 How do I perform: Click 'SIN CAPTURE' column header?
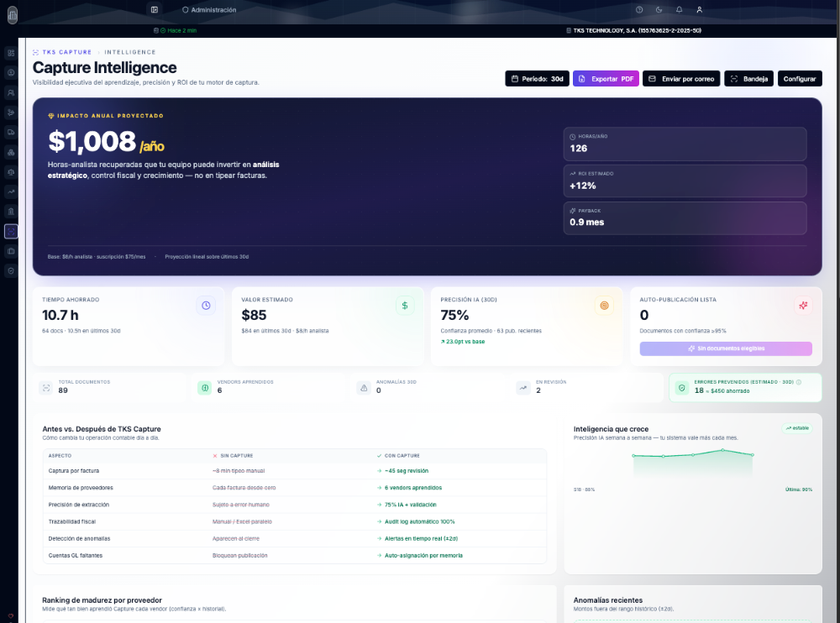233,456
